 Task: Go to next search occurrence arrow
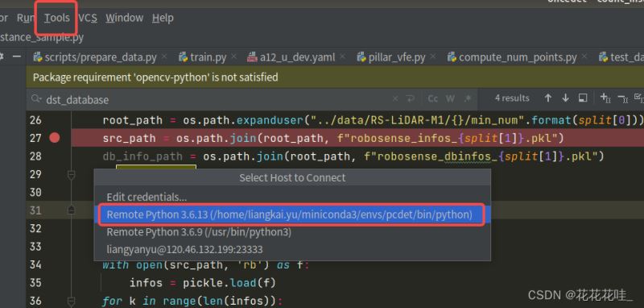pos(566,98)
